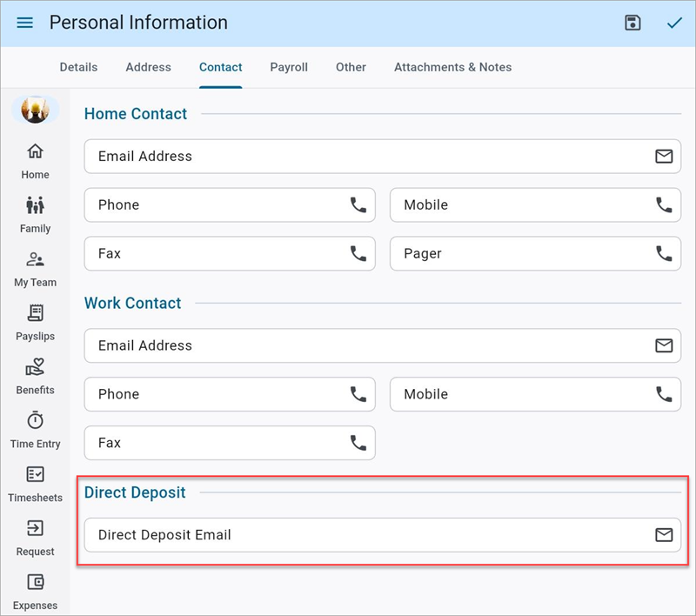Screen dimensions: 696x616
Task: Click the Direct Deposit Email field
Action: pos(365,535)
